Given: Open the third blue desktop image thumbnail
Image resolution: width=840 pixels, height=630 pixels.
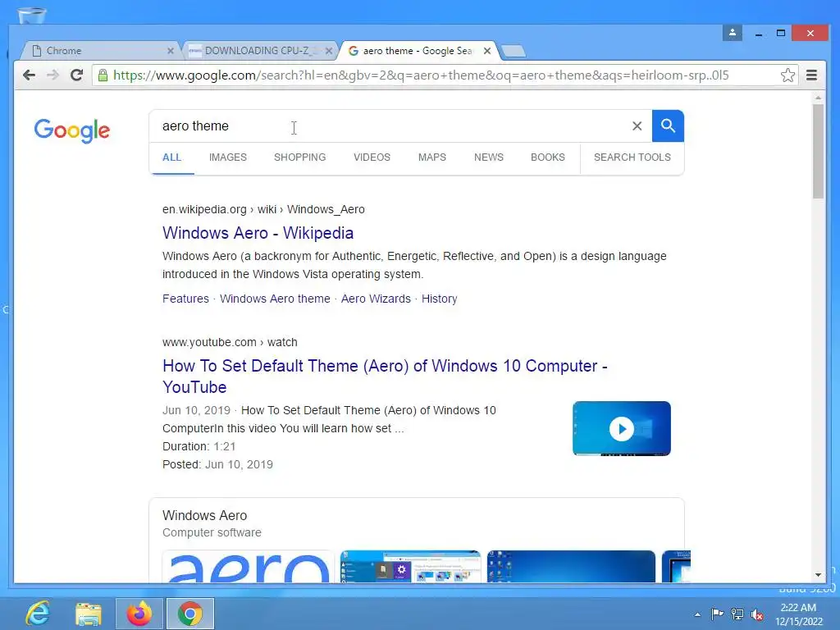Looking at the screenshot, I should point(571,566).
